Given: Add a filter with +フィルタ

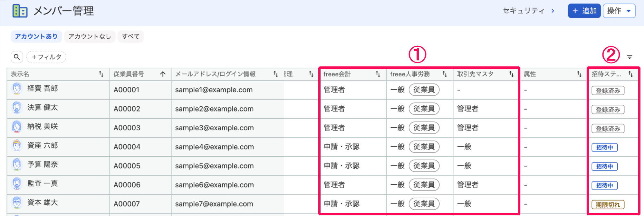Looking at the screenshot, I should point(46,57).
